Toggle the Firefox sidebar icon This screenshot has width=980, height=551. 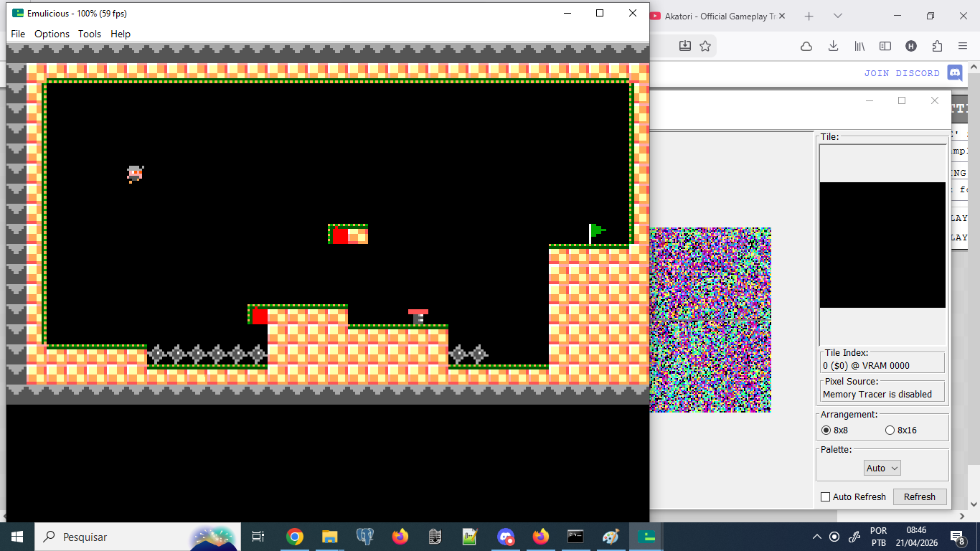[885, 46]
